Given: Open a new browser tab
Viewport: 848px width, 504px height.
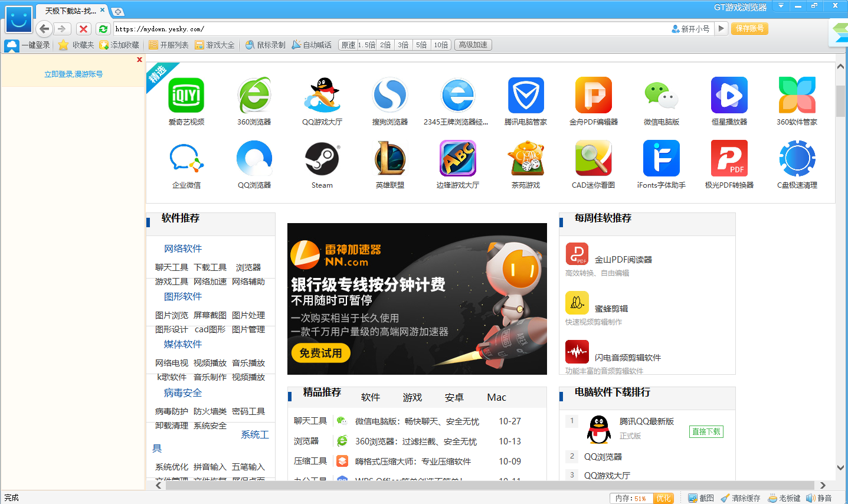Looking at the screenshot, I should click(x=117, y=12).
